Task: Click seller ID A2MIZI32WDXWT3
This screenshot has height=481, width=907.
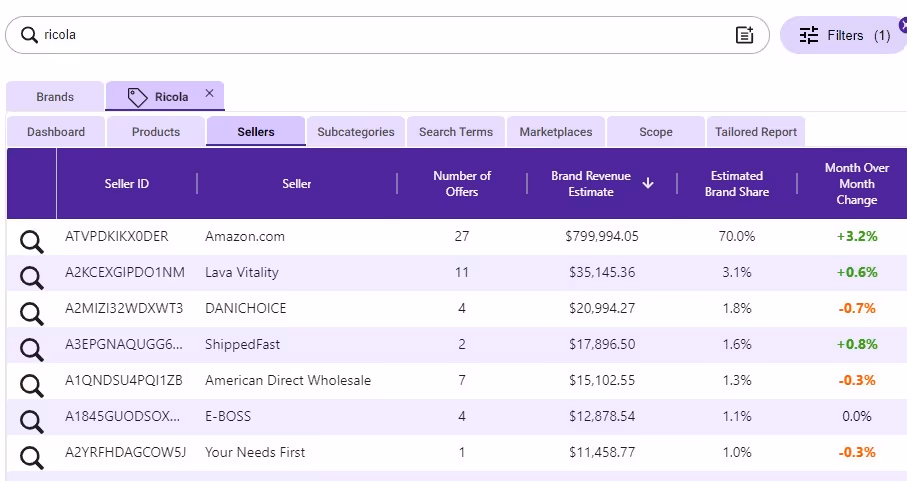Action: pyautogui.click(x=124, y=308)
